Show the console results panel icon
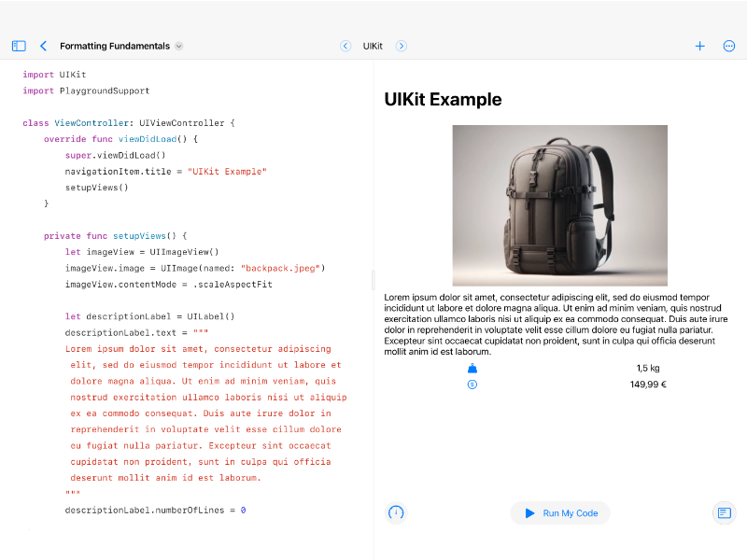Viewport: 747px width, 560px height. pos(724,513)
